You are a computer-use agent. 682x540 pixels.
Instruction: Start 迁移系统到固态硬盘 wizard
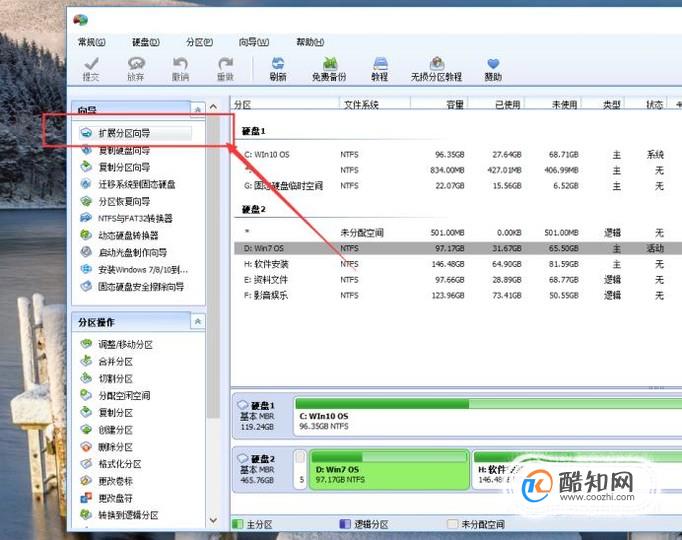[x=128, y=184]
